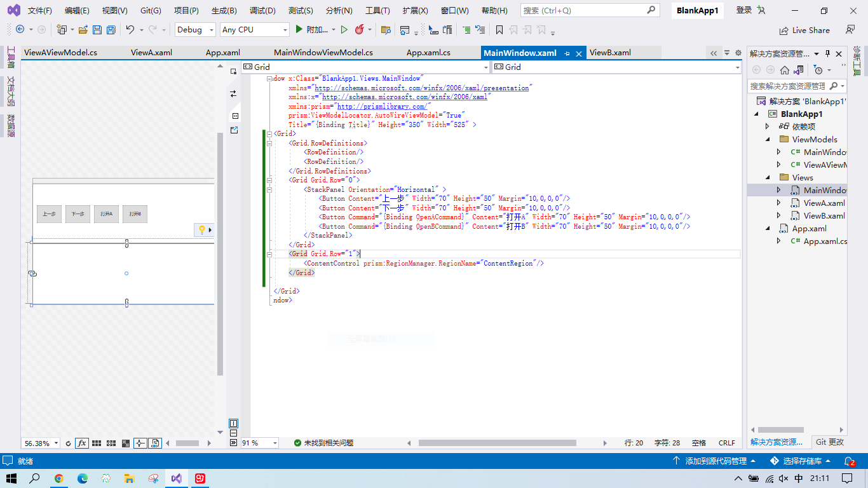Click the Navigate Backward arrow in toolbar
The image size is (868, 488).
[x=20, y=29]
